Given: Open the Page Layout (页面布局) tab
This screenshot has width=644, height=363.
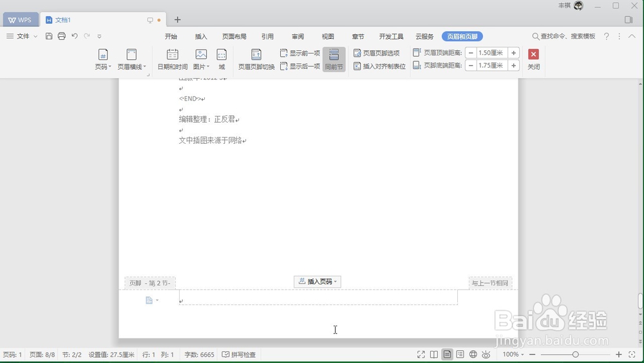Looking at the screenshot, I should pos(234,37).
